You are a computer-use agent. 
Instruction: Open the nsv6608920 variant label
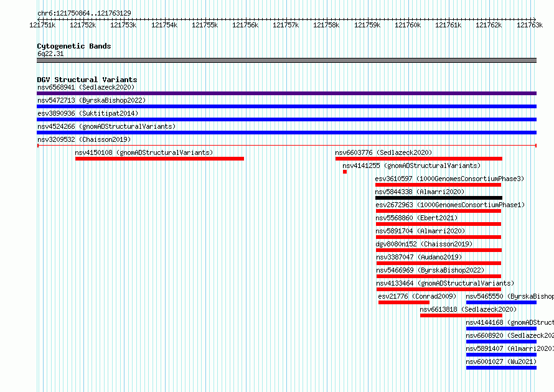tap(510, 335)
